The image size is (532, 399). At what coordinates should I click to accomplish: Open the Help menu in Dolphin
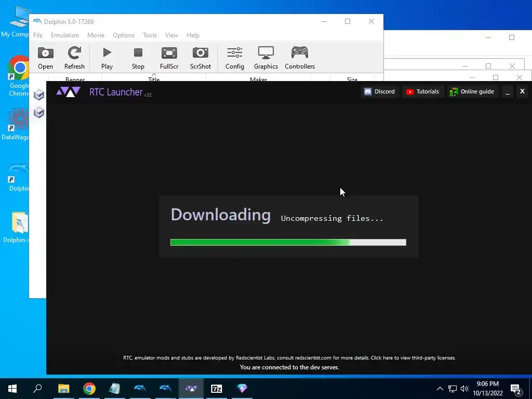193,35
